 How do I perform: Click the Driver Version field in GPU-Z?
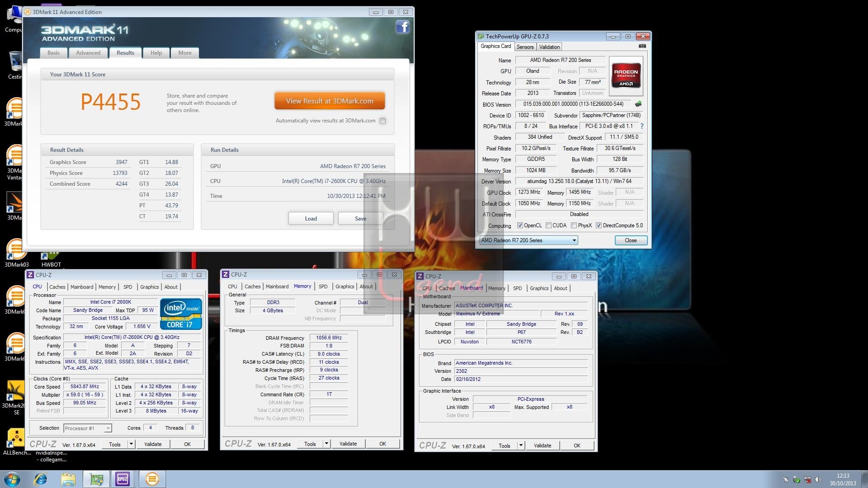click(x=579, y=181)
